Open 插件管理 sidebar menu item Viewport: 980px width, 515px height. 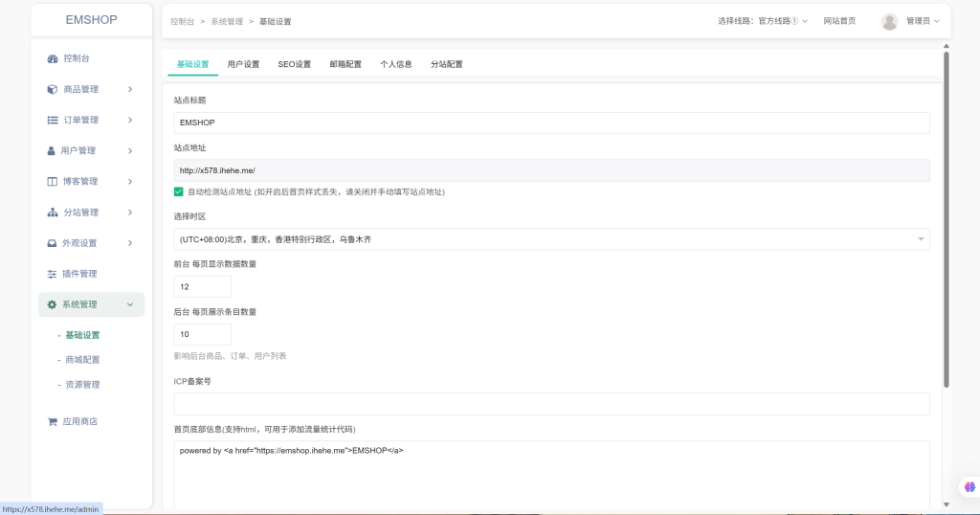pyautogui.click(x=91, y=274)
